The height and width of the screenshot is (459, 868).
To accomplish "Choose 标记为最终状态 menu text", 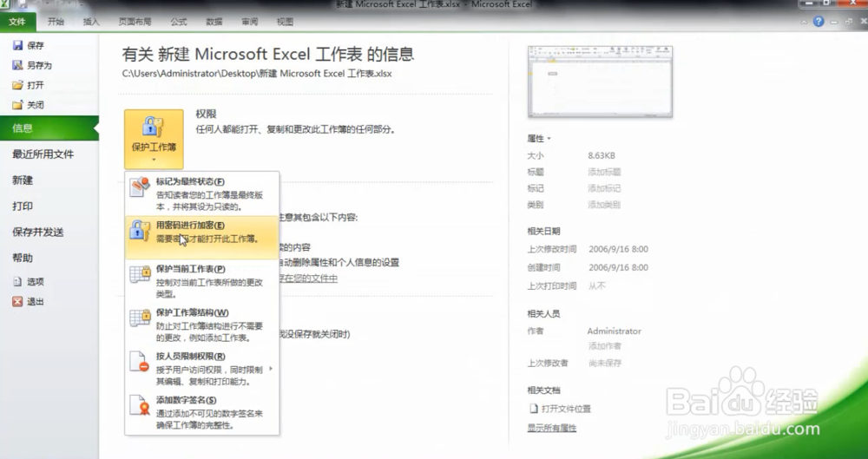I will point(190,181).
